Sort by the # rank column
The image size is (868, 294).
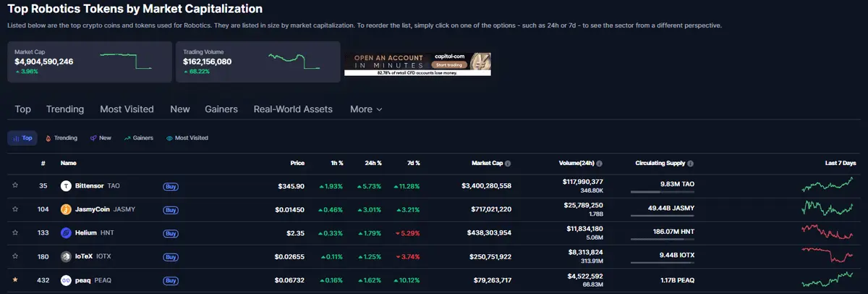(x=43, y=164)
